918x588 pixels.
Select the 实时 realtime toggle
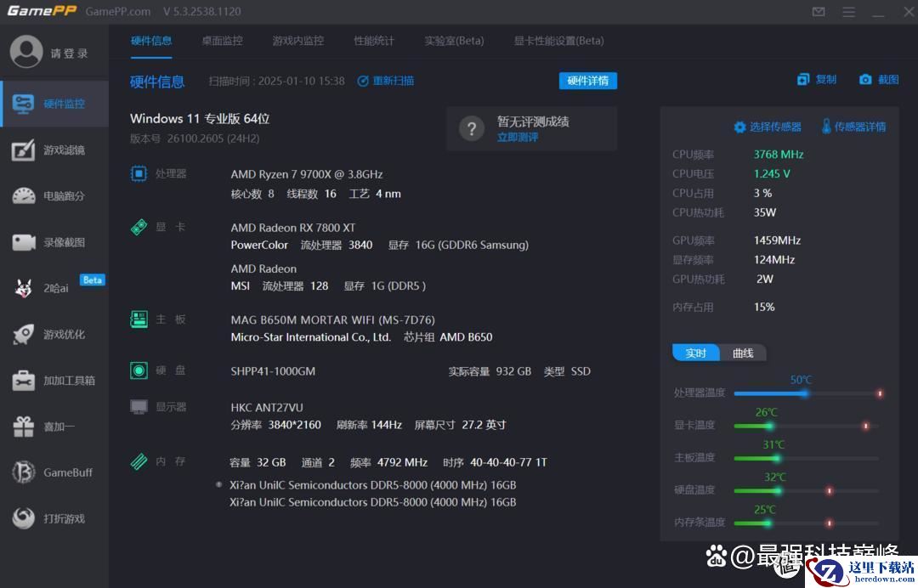tap(695, 353)
